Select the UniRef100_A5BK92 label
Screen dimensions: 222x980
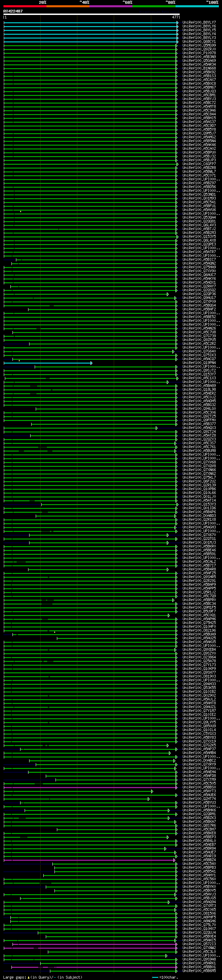pos(199,72)
